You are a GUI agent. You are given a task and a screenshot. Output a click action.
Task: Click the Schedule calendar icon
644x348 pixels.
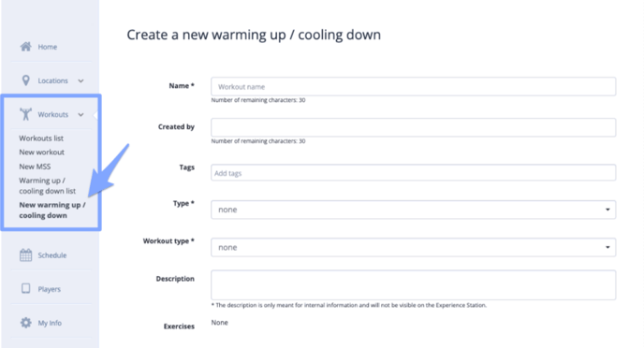tap(25, 254)
